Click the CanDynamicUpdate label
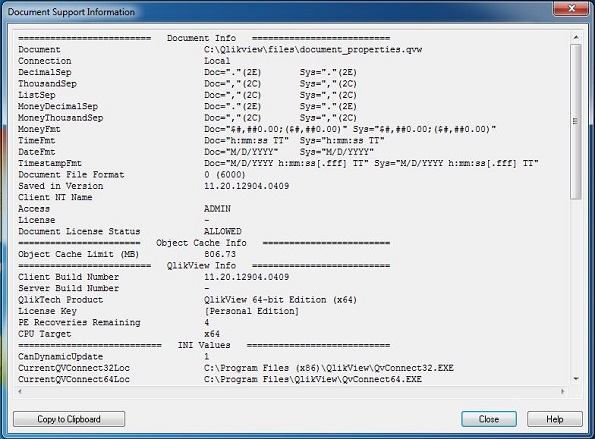Viewport: 595px width, 439px height. coord(61,357)
